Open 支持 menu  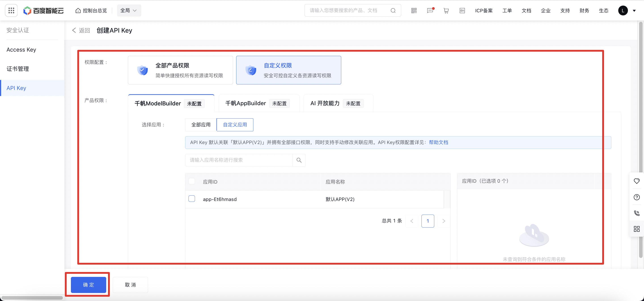[x=565, y=10]
